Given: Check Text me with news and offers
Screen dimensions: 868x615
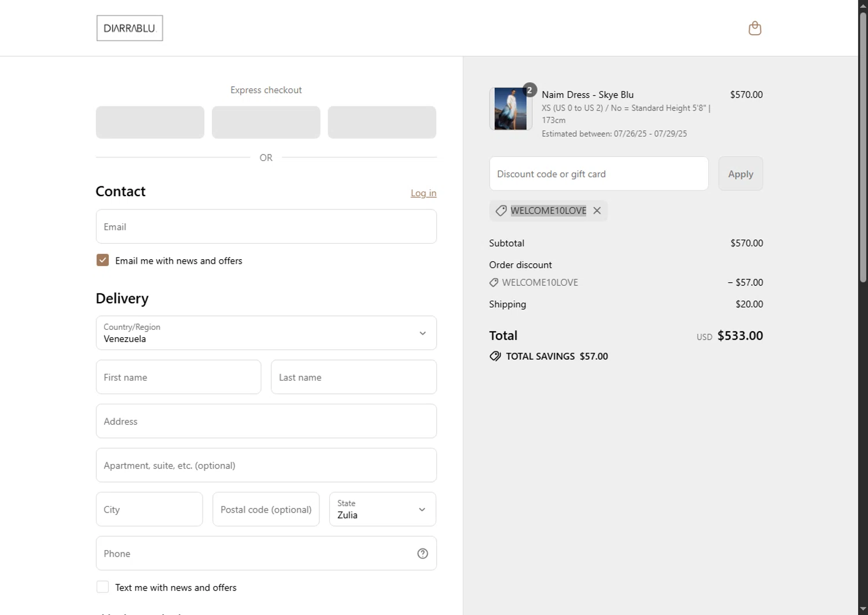Looking at the screenshot, I should click(x=102, y=587).
